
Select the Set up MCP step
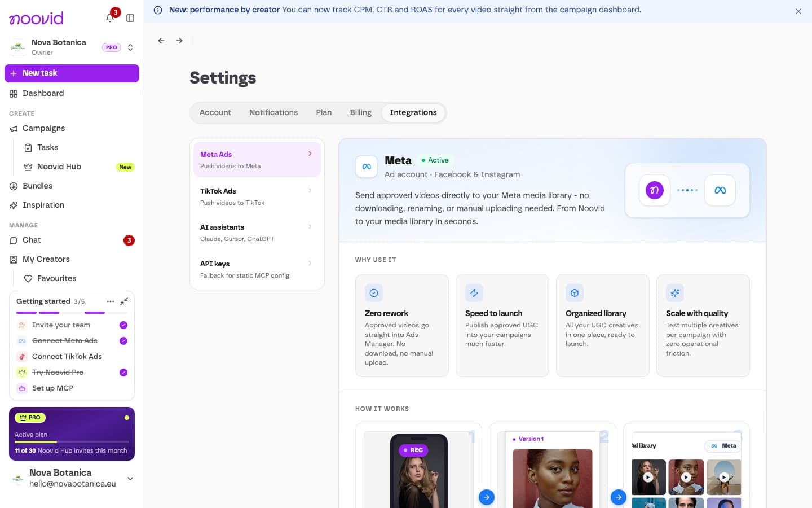pyautogui.click(x=72, y=388)
